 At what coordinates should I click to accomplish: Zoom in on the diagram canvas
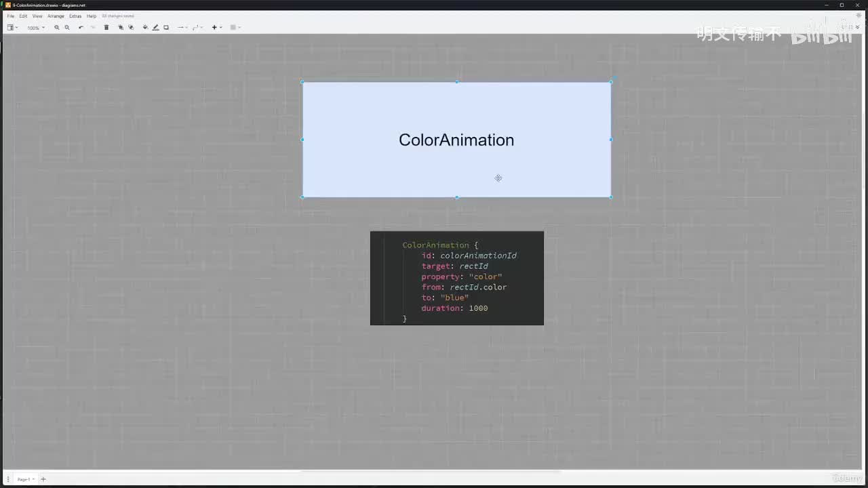[x=56, y=28]
